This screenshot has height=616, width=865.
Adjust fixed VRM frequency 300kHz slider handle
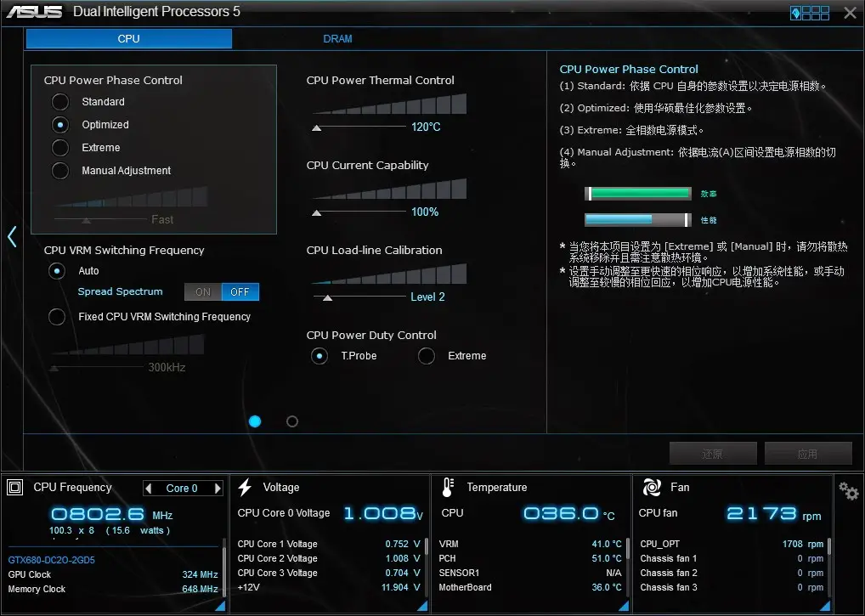(54, 368)
